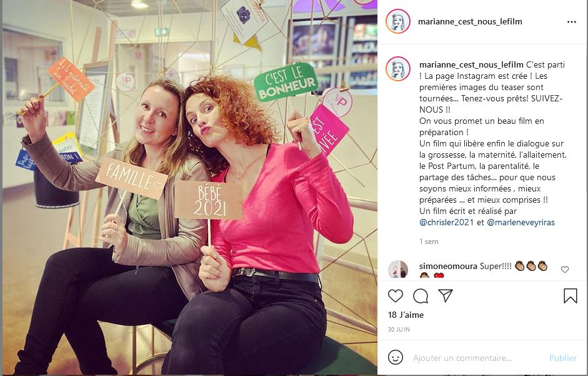The height and width of the screenshot is (376, 588).
Task: Open the header username marianne_cest_nous_lefilm
Action: pyautogui.click(x=470, y=21)
